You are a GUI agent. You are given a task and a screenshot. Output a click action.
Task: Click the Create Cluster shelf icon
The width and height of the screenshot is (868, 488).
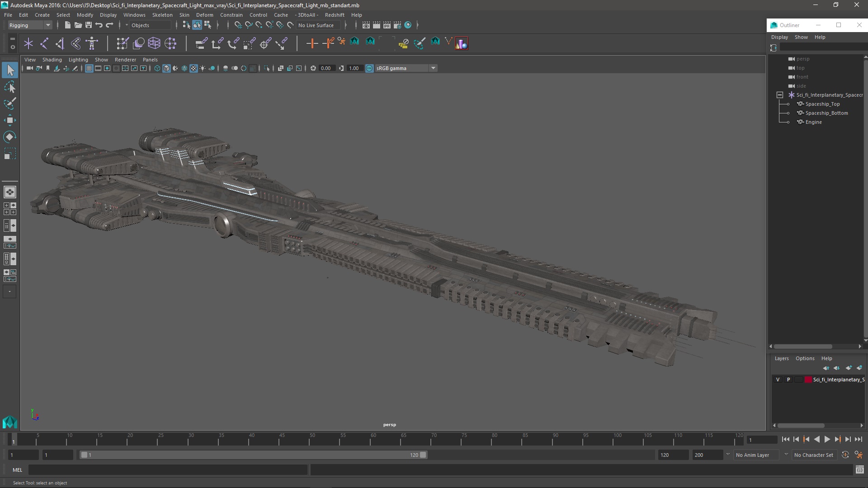(170, 43)
